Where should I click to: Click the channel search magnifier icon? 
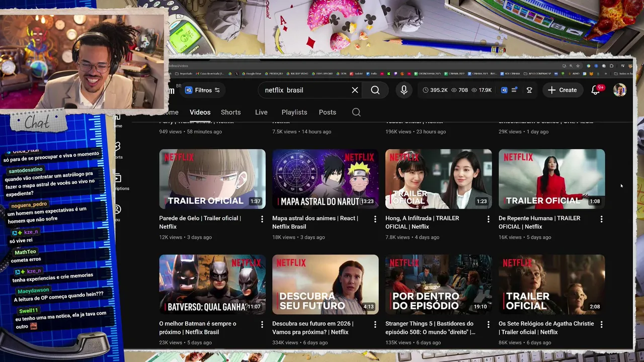click(356, 112)
